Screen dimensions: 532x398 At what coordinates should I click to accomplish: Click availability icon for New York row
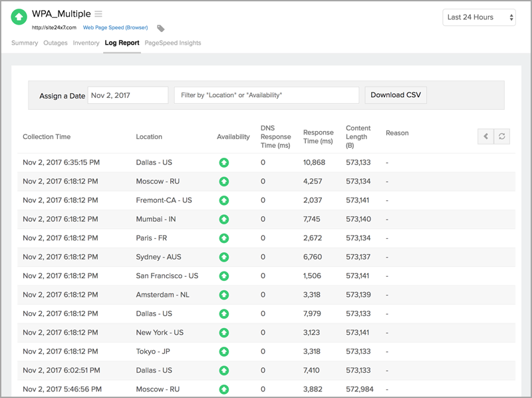coord(224,333)
